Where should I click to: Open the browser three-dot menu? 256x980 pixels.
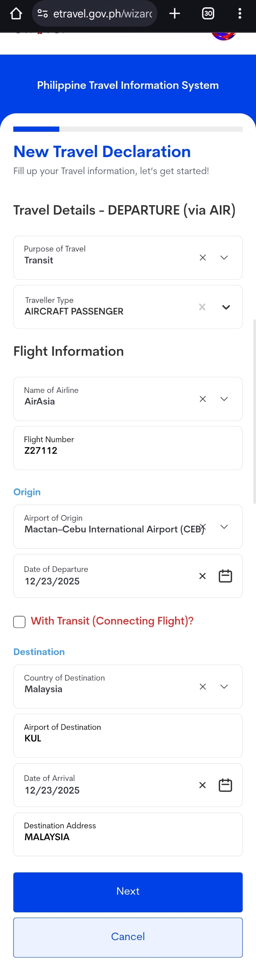point(240,14)
